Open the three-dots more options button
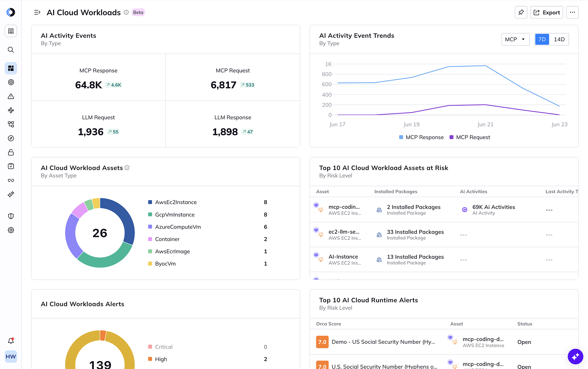The image size is (588, 369). [x=572, y=12]
